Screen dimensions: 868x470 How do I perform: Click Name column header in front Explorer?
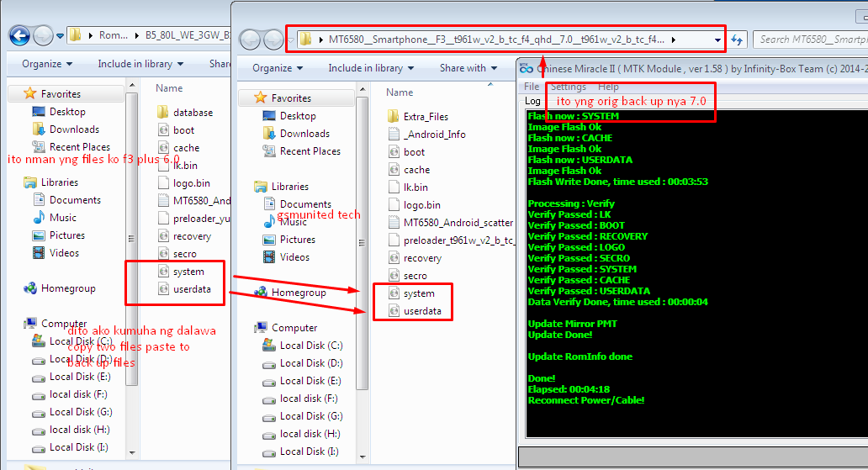point(400,92)
